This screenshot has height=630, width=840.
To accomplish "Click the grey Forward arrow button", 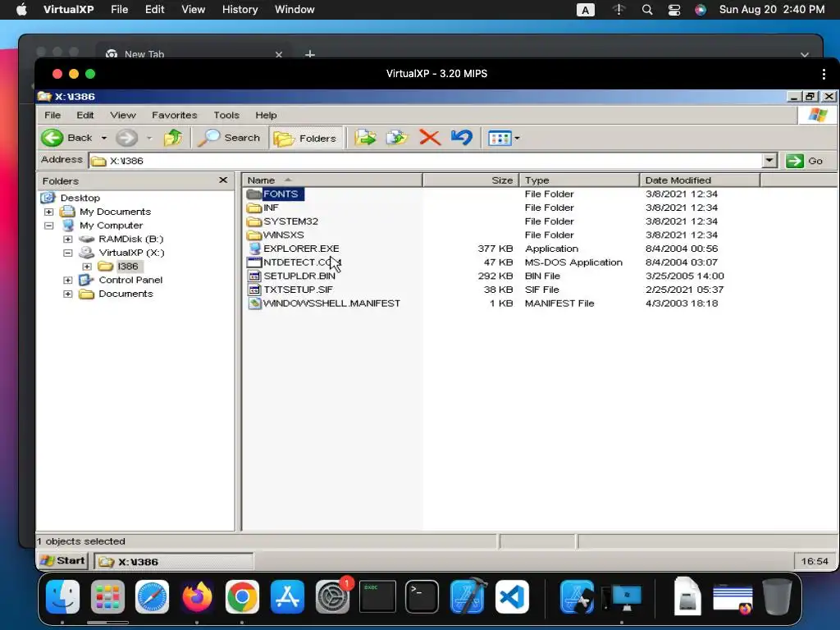I will point(126,138).
